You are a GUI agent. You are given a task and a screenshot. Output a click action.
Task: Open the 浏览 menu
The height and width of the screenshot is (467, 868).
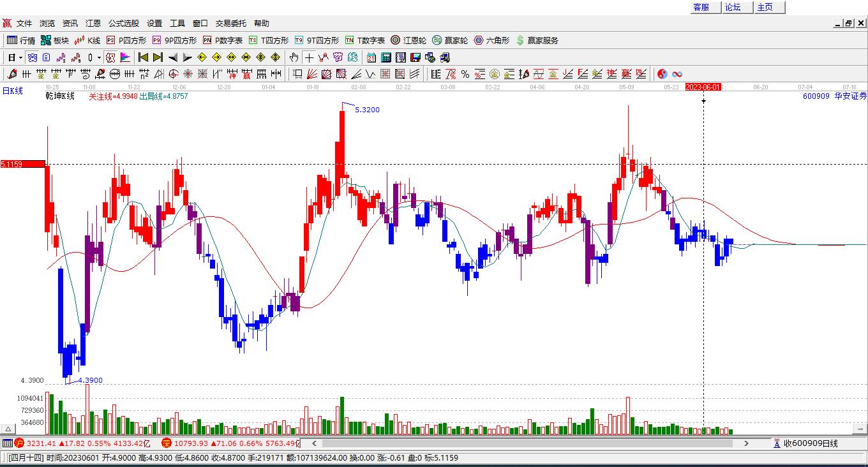coord(47,24)
